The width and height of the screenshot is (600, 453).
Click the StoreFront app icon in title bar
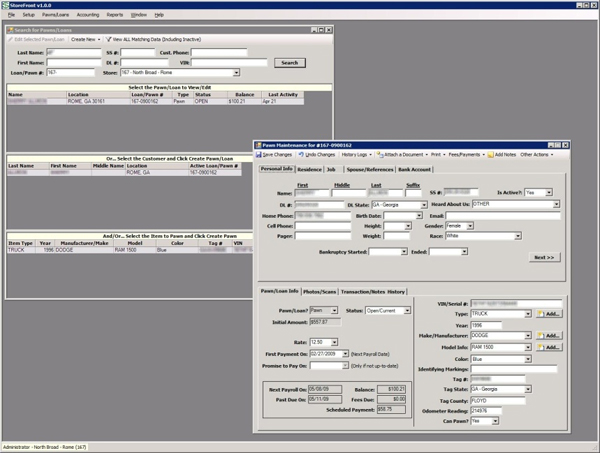pyautogui.click(x=5, y=5)
